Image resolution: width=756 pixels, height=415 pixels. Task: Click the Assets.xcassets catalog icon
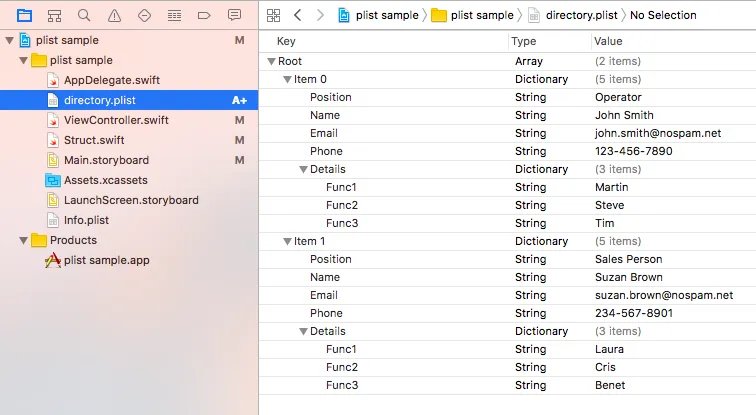(x=53, y=180)
